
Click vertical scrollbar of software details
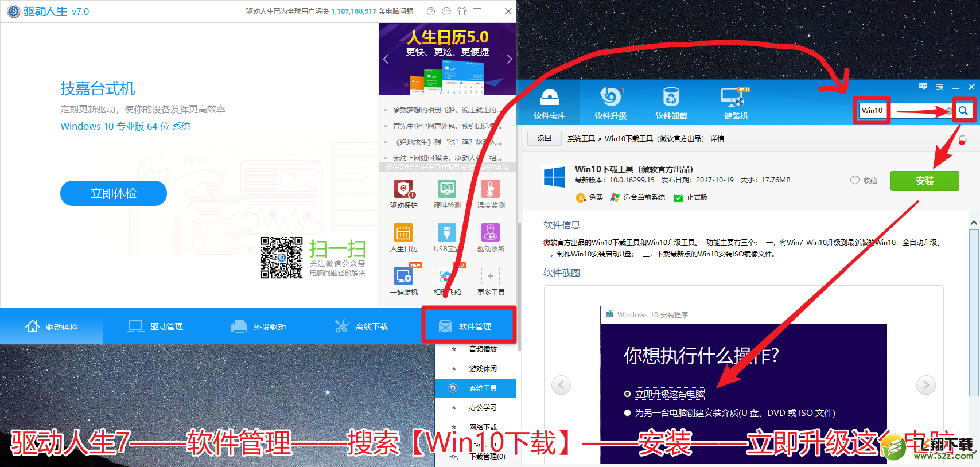(x=974, y=313)
